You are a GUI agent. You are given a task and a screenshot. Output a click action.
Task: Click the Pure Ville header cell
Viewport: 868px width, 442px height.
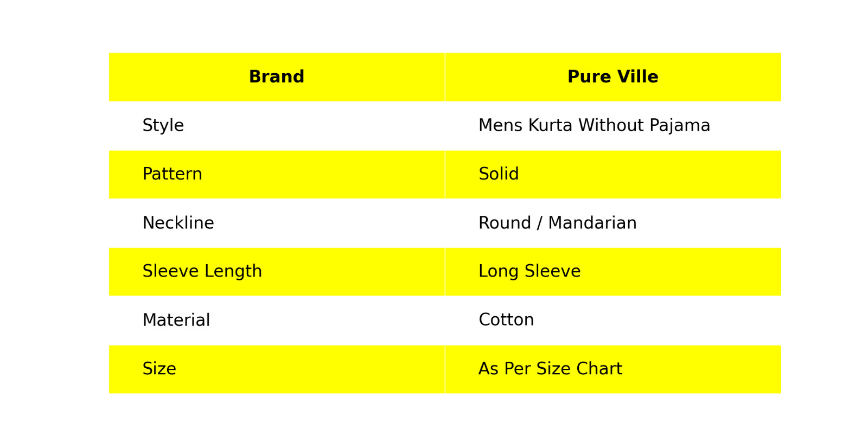(x=612, y=77)
